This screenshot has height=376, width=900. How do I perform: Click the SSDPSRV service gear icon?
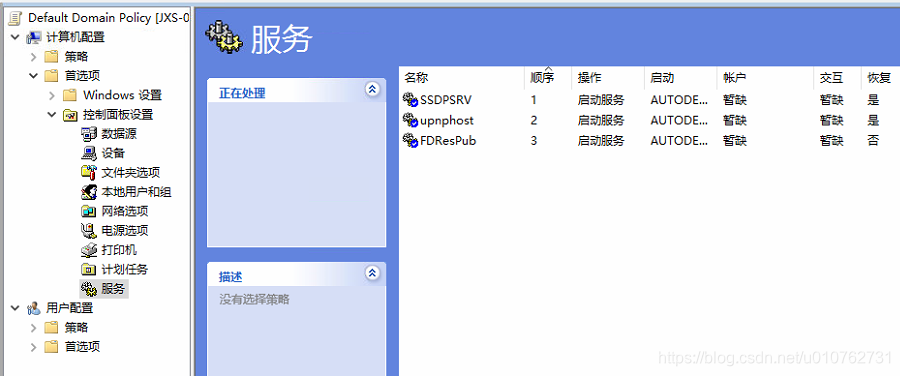point(410,100)
